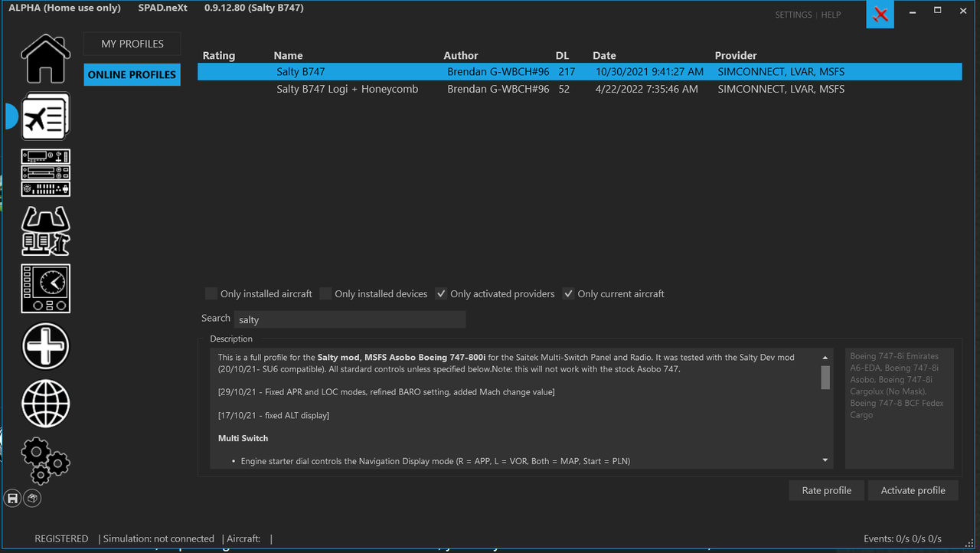This screenshot has height=553, width=980.
Task: Click the description scrollbar up arrow
Action: (825, 358)
